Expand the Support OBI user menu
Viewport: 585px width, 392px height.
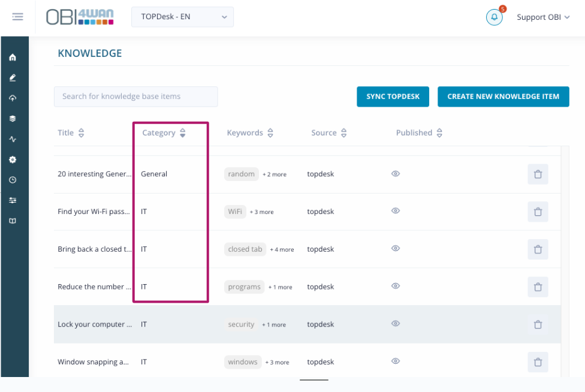tap(543, 17)
